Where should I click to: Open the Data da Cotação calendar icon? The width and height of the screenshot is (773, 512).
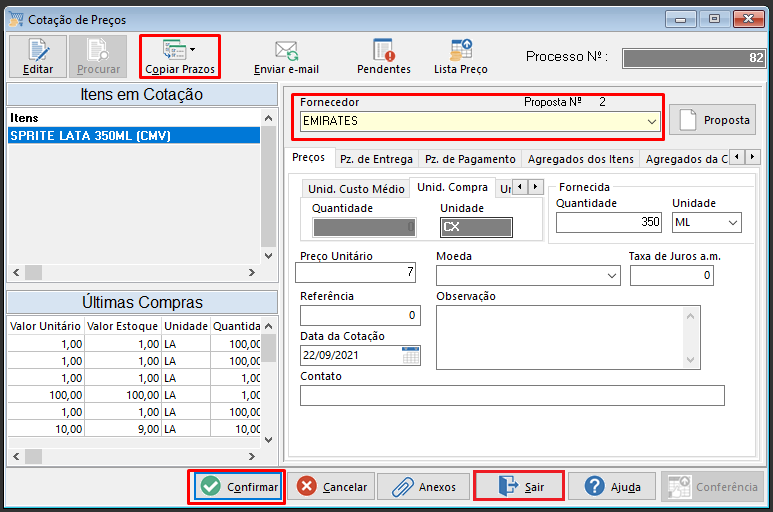pyautogui.click(x=411, y=355)
